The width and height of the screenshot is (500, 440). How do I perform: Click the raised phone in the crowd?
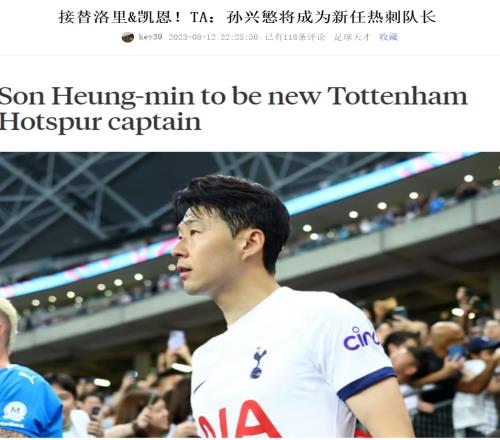point(176,340)
